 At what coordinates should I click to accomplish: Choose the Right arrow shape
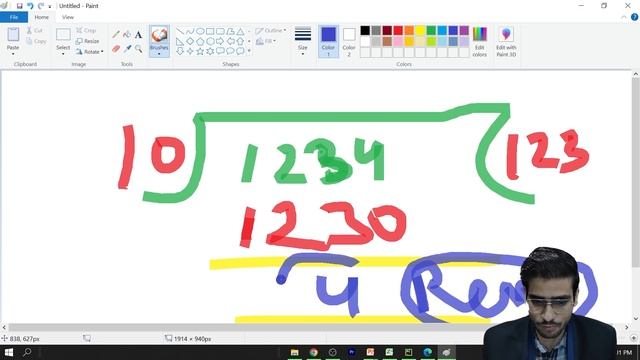[x=220, y=41]
